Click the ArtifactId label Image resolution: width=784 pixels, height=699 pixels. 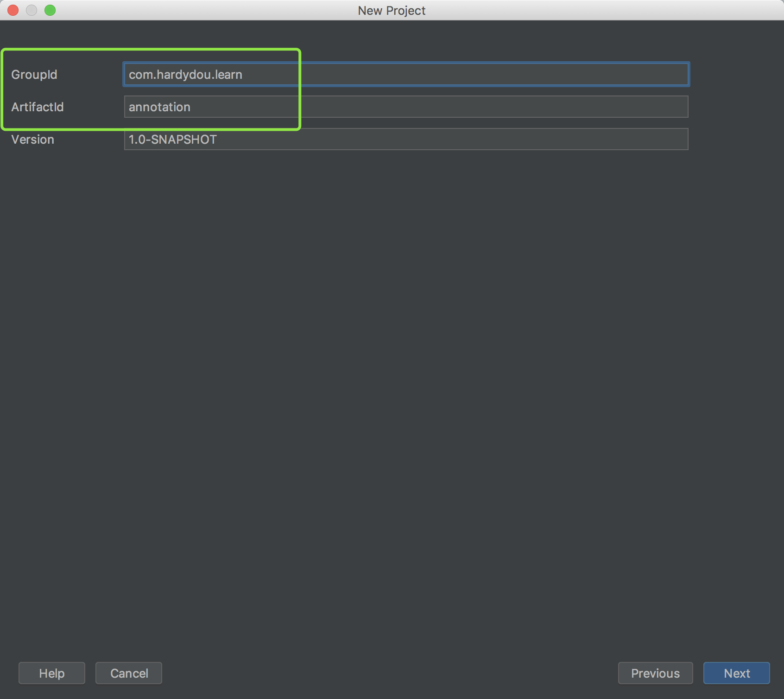(x=38, y=107)
